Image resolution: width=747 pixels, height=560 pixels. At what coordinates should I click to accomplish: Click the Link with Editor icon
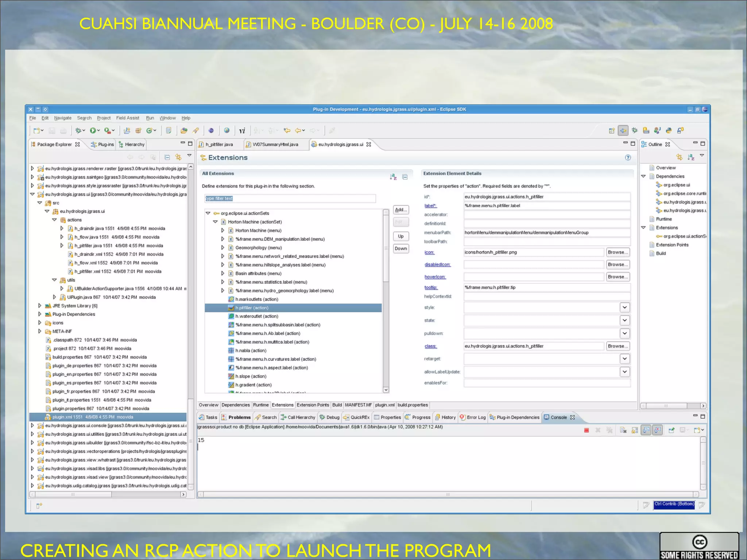click(178, 157)
